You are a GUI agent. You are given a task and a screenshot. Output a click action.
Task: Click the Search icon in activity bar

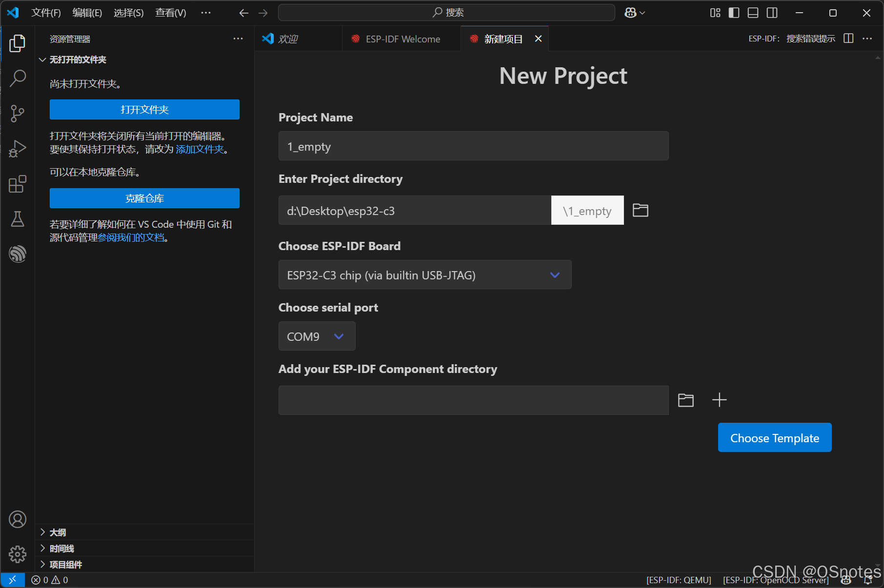point(18,78)
